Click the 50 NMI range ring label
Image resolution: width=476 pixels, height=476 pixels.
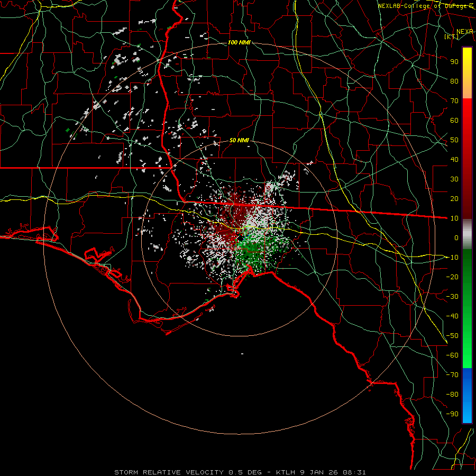click(239, 140)
